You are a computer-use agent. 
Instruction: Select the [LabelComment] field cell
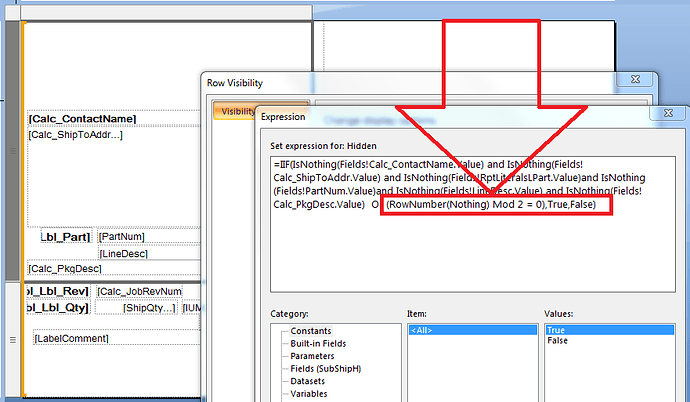[117, 338]
